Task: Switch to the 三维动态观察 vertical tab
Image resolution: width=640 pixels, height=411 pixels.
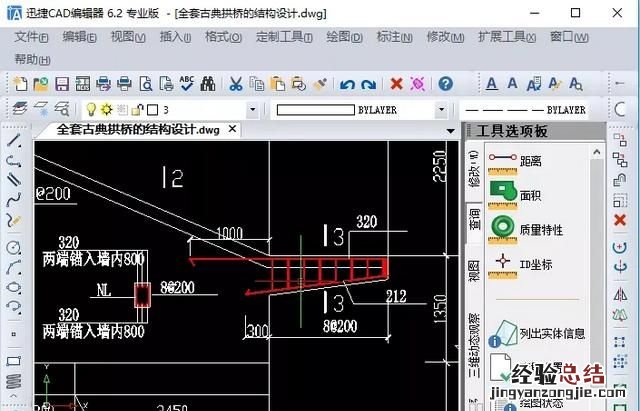Action: tap(474, 345)
